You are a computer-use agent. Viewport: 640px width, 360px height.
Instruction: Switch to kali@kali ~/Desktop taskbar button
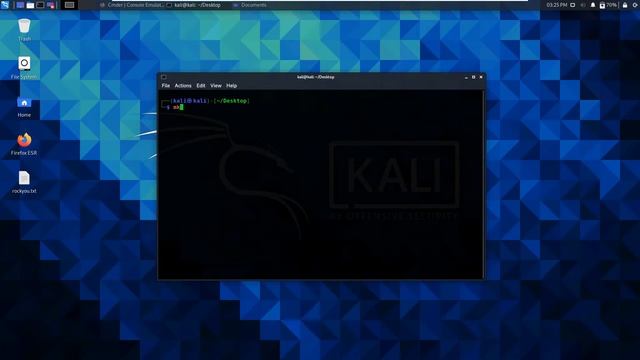coord(193,5)
